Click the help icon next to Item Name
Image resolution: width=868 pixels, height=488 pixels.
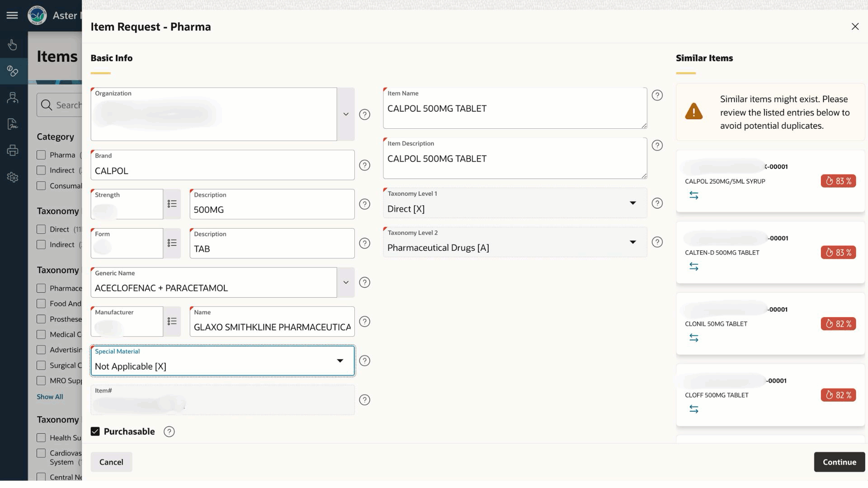click(657, 95)
